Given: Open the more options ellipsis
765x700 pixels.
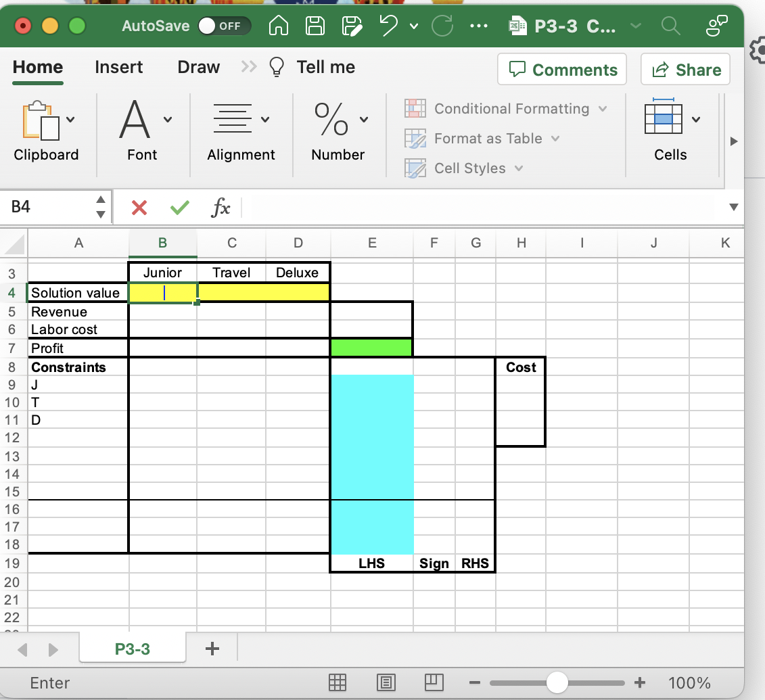Looking at the screenshot, I should [479, 26].
